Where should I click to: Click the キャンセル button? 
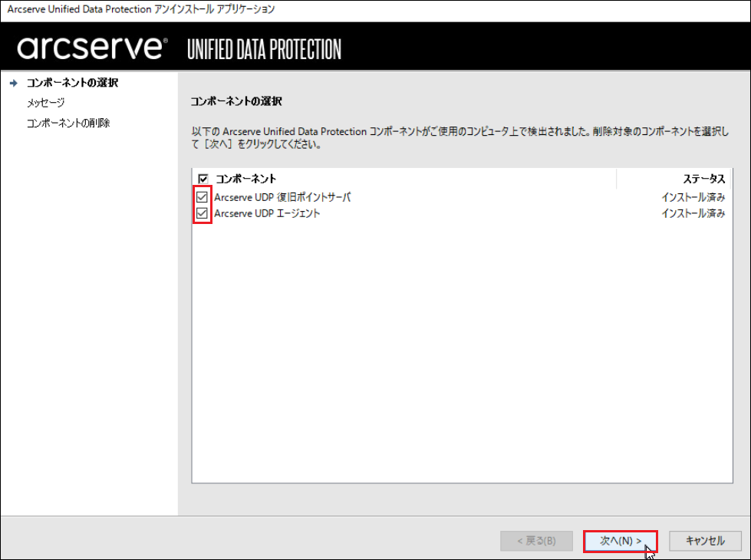click(705, 542)
